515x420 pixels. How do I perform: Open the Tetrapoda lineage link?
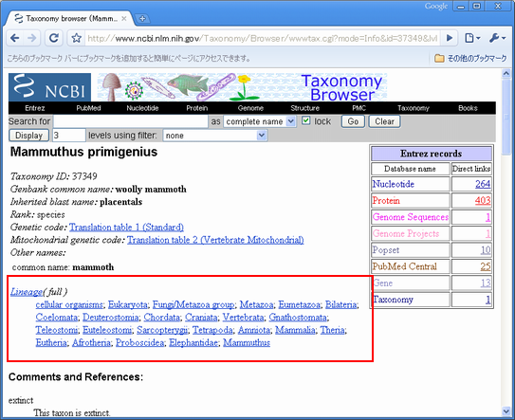(x=212, y=330)
